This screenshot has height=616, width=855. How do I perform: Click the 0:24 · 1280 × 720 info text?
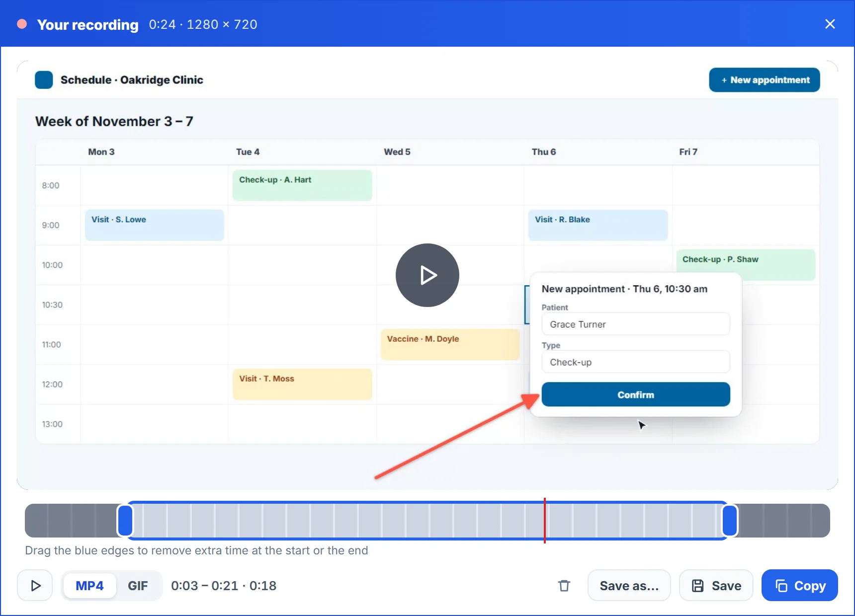pos(203,24)
